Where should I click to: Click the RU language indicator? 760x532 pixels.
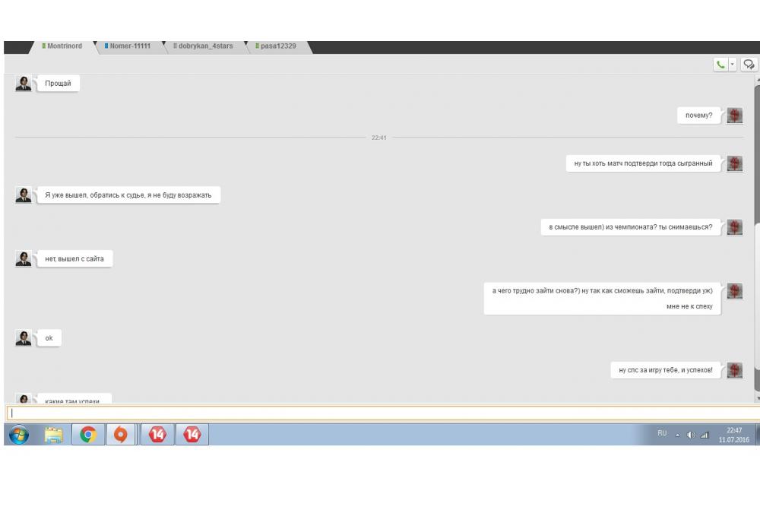(x=662, y=433)
